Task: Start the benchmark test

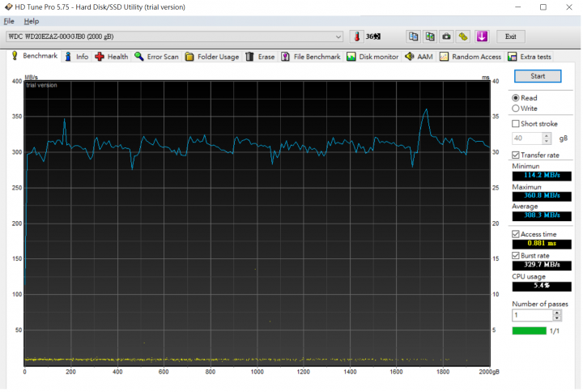Action: click(x=538, y=76)
